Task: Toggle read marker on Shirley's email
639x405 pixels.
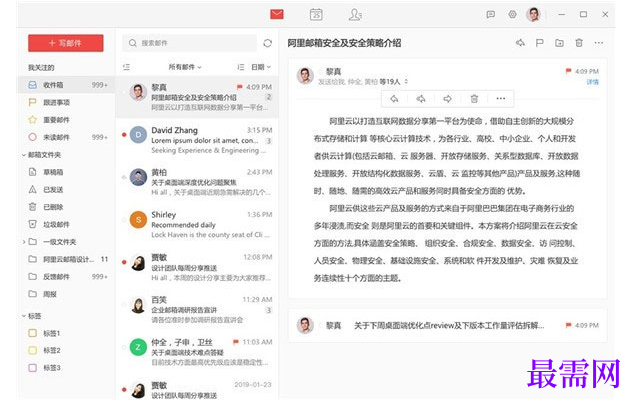Action: pyautogui.click(x=124, y=220)
